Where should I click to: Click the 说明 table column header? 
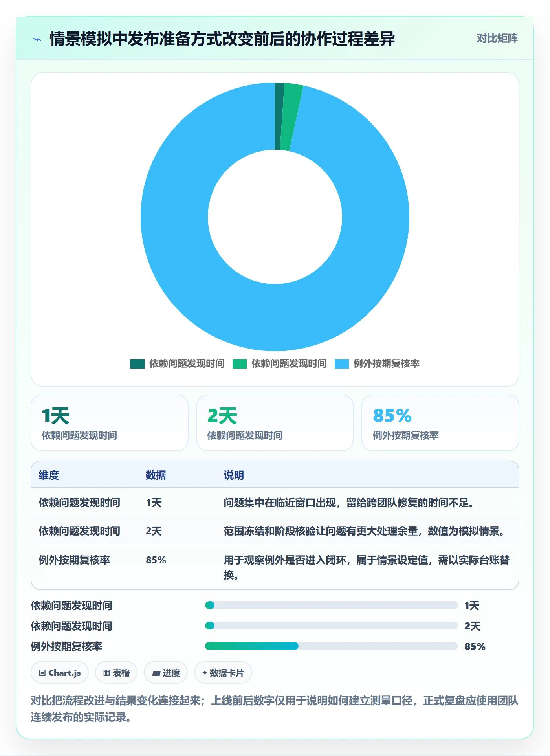pos(234,475)
